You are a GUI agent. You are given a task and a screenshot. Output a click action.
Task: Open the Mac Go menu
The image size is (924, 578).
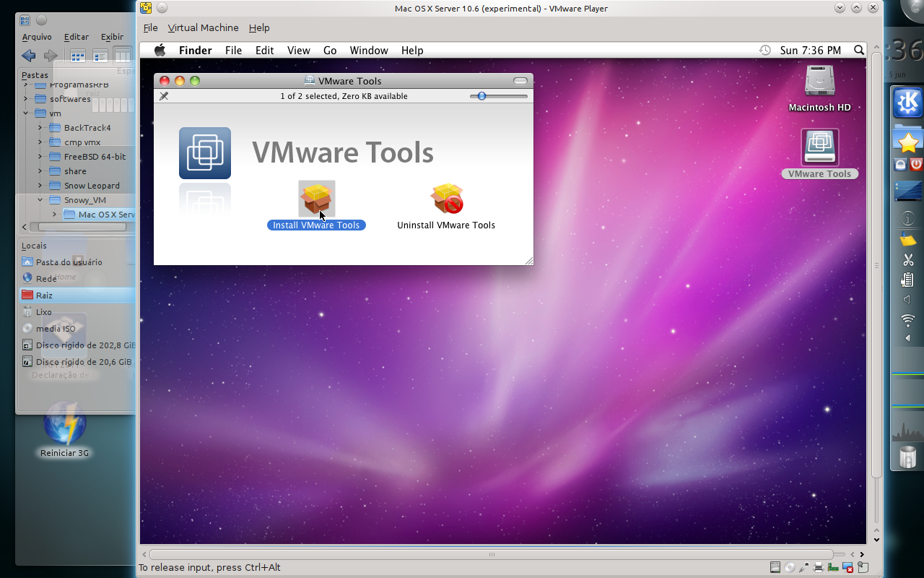point(330,51)
